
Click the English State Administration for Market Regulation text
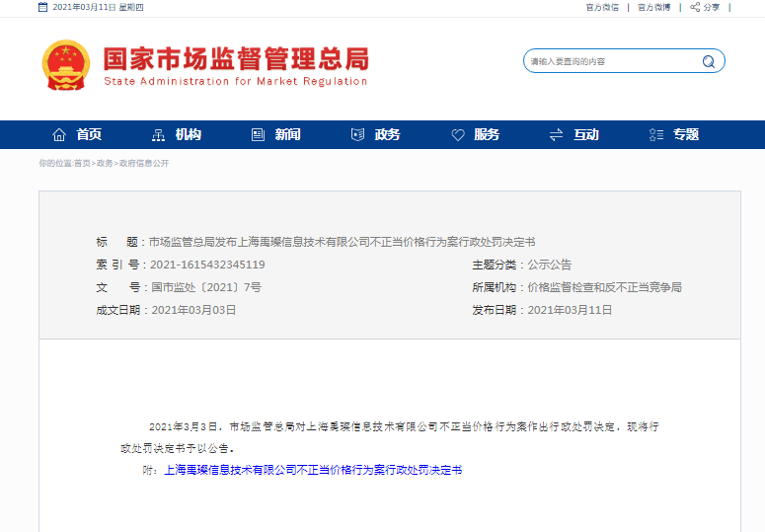236,82
